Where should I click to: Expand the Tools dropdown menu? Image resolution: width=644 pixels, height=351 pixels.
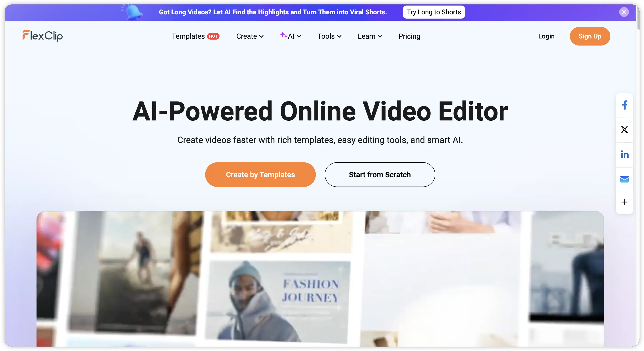329,36
